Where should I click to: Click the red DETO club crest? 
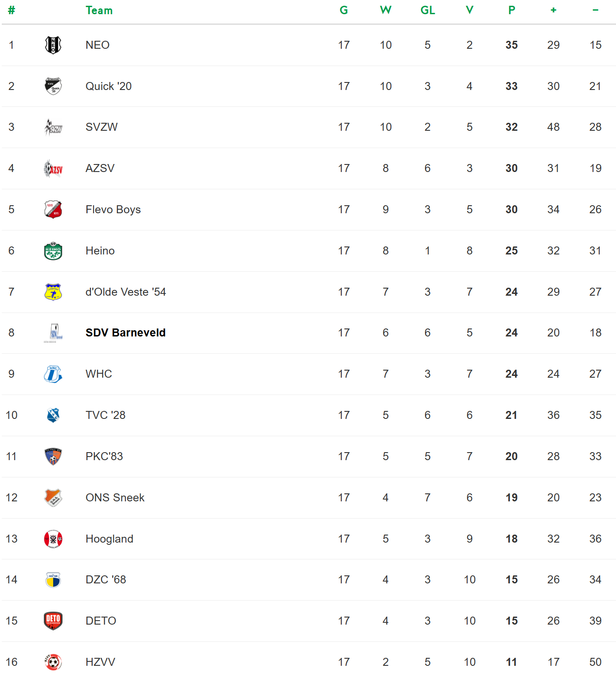point(53,621)
